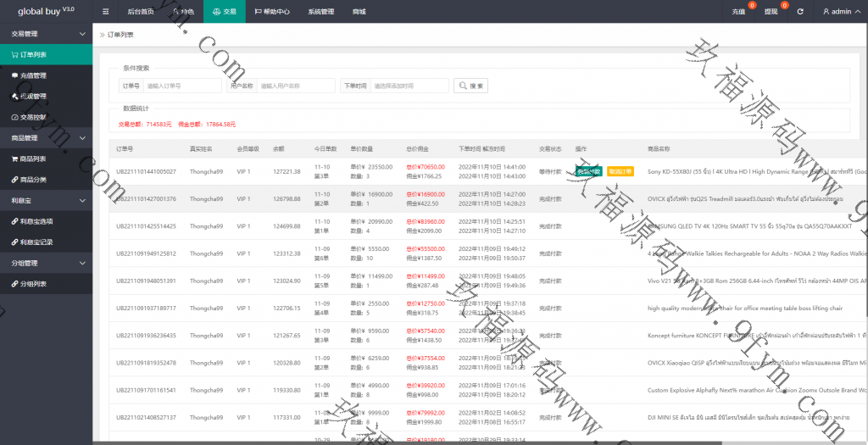The image size is (868, 445).
Task: Open 充值管理 in the sidebar
Action: coord(32,75)
